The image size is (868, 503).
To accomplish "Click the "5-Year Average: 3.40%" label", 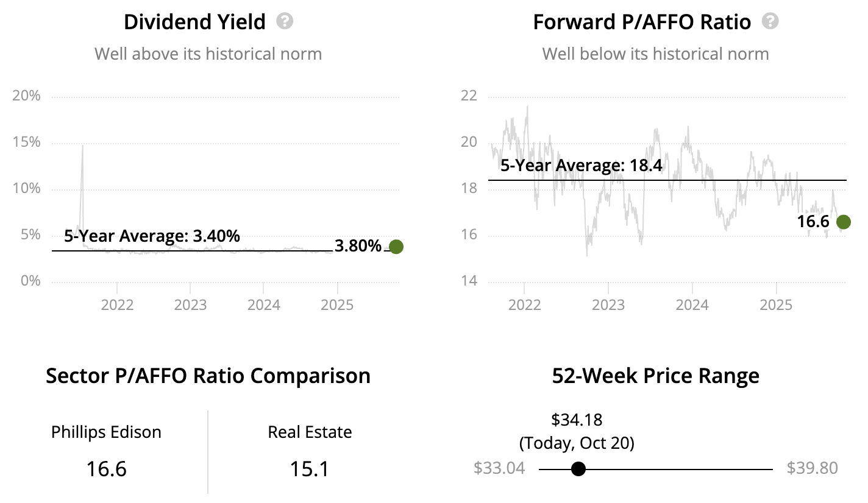I will point(152,236).
